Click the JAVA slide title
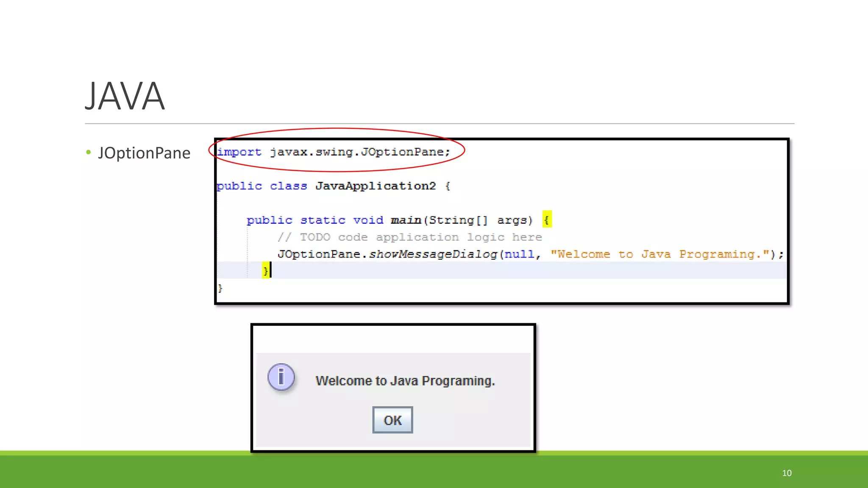The width and height of the screenshot is (868, 488). point(125,97)
